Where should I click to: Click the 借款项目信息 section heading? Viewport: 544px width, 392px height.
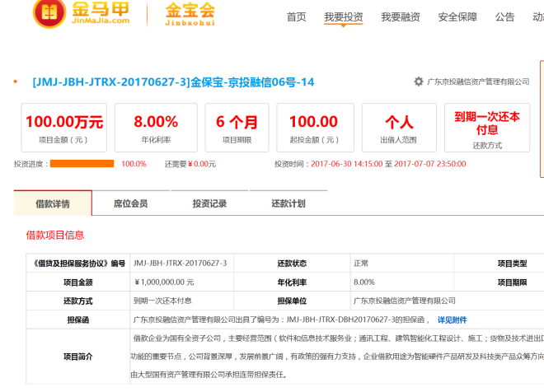click(55, 236)
